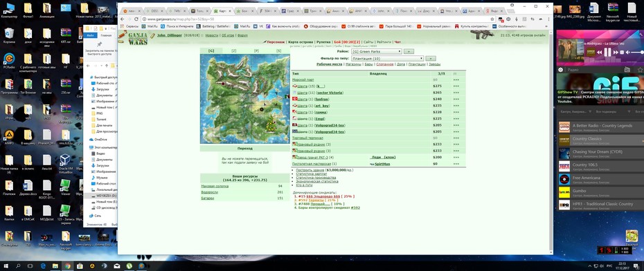Switch to the [P] map tab
This screenshot has width=644, height=271.
(256, 50)
